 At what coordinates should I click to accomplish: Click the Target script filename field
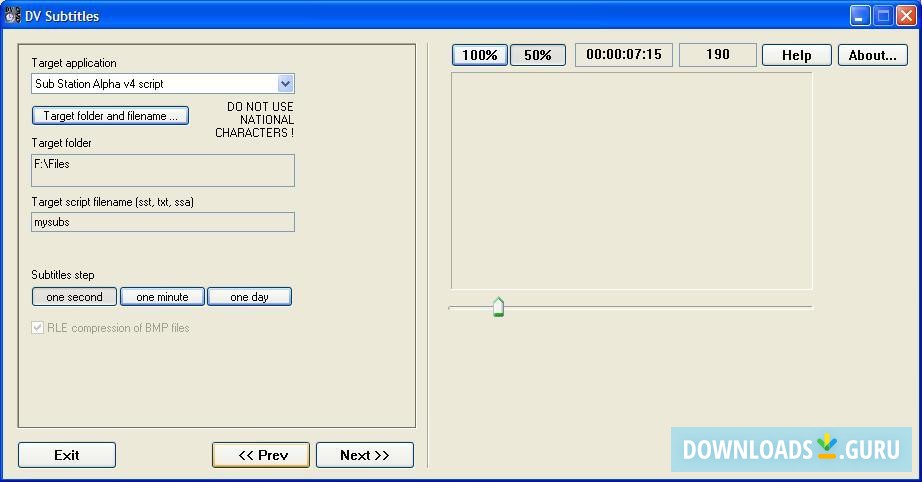click(163, 222)
